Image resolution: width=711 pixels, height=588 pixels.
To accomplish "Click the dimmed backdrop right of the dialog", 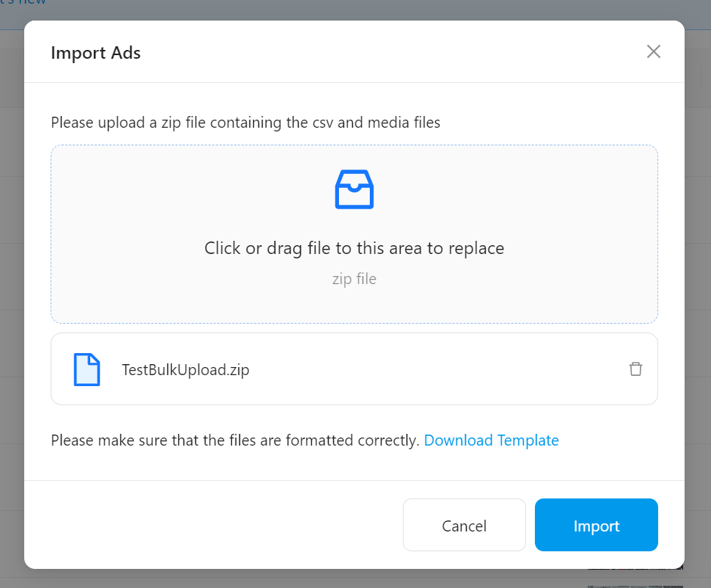I will click(x=698, y=294).
